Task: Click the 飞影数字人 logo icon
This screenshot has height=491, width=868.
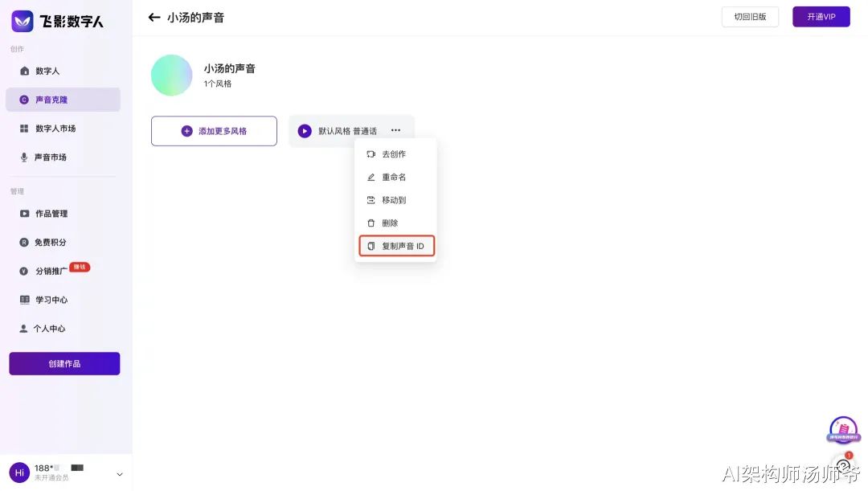Action: [x=23, y=21]
